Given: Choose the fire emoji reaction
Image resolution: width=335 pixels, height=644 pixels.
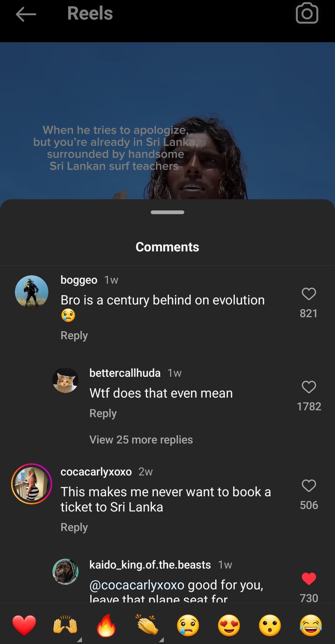Looking at the screenshot, I should (106, 625).
